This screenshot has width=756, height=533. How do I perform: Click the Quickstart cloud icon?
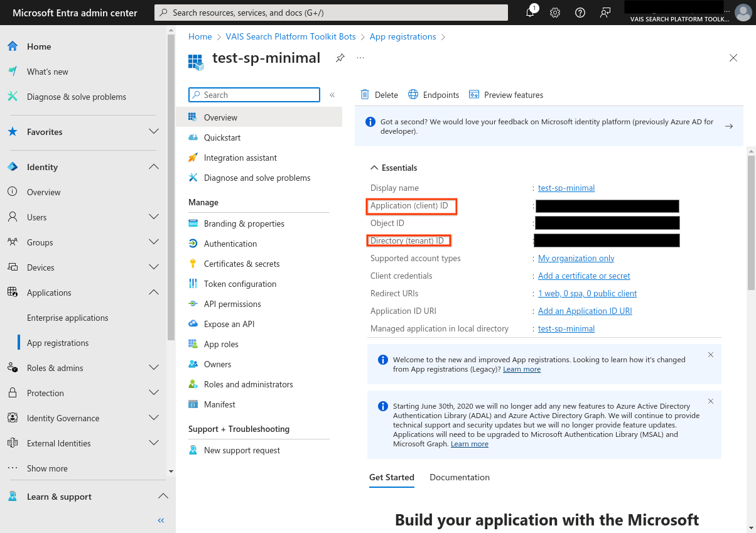(193, 137)
